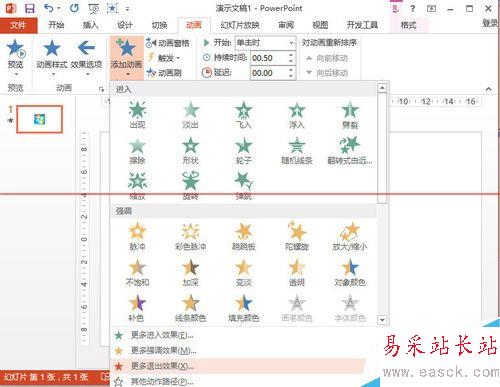Choose the 缩放 entrance animation

(x=137, y=186)
